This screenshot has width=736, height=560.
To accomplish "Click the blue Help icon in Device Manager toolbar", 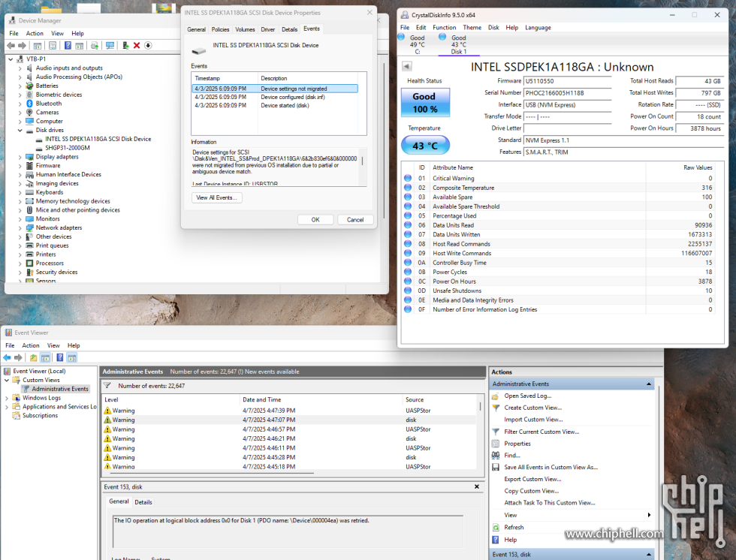I will pyautogui.click(x=68, y=46).
